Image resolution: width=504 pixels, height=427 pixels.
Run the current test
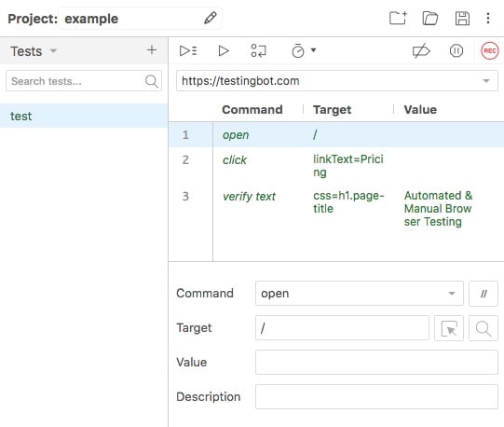point(224,51)
